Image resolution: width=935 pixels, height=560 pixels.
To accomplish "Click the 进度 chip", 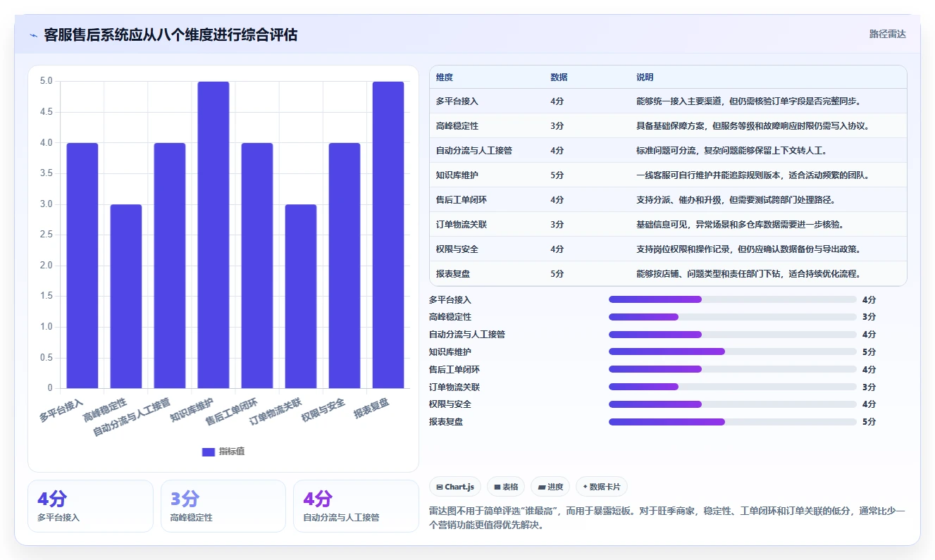I will (550, 487).
